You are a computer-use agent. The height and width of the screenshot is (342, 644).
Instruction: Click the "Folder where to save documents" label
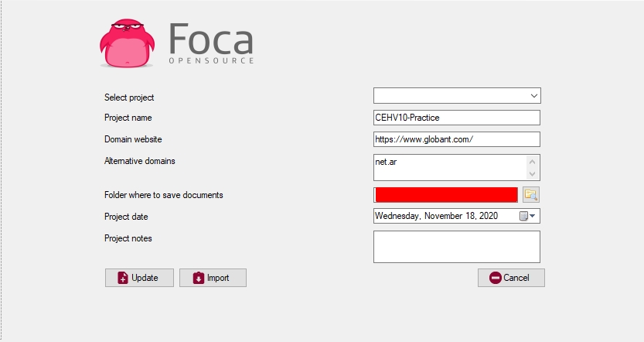[x=163, y=195]
